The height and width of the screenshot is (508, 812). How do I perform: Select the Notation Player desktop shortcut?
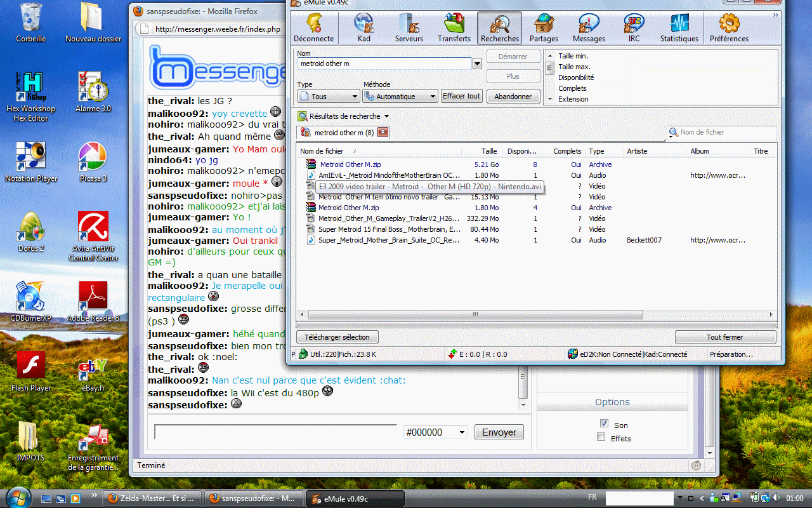click(x=30, y=162)
